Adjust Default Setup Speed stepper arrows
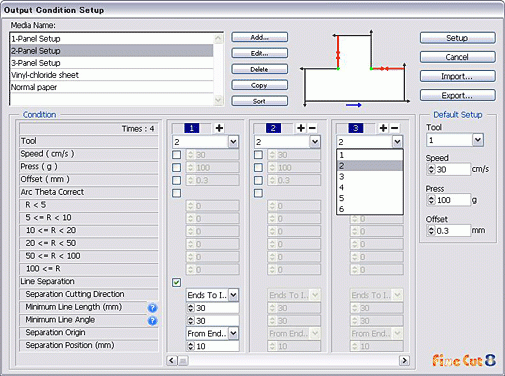Image resolution: width=505 pixels, height=376 pixels. click(x=431, y=169)
